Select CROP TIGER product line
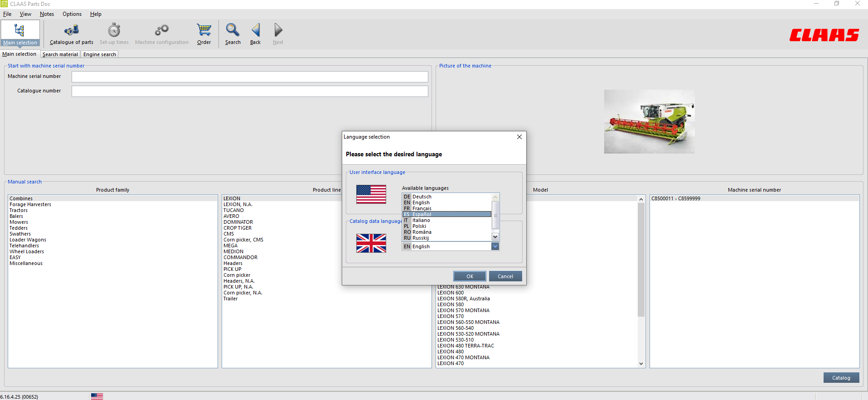 (238, 228)
